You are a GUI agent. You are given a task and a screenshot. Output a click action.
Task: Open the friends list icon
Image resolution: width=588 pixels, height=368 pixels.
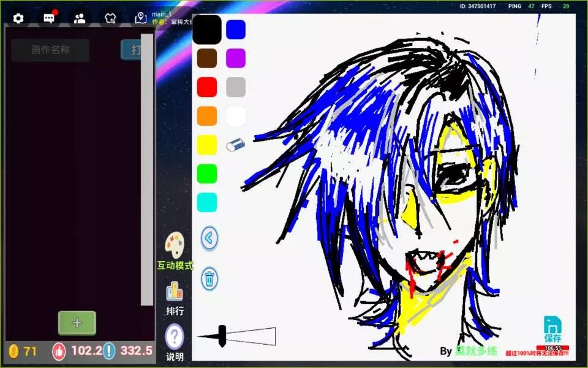click(80, 19)
